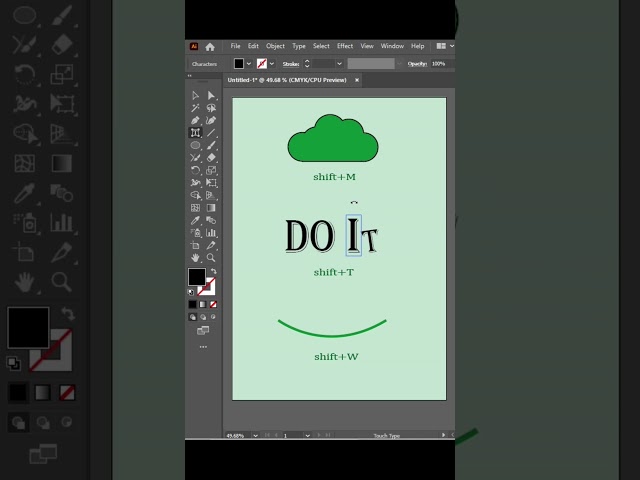Select the Curvature tool

[x=211, y=120]
